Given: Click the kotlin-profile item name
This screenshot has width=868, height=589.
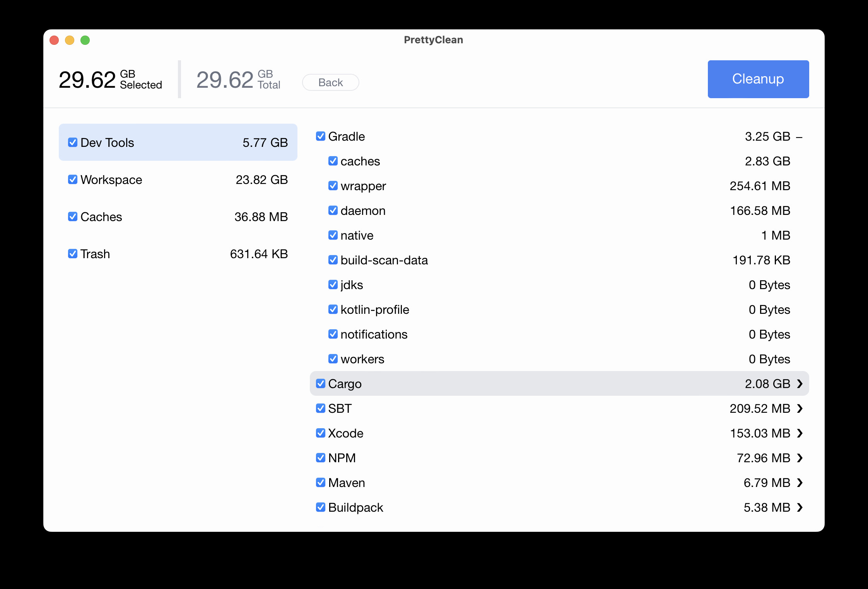Looking at the screenshot, I should click(375, 310).
